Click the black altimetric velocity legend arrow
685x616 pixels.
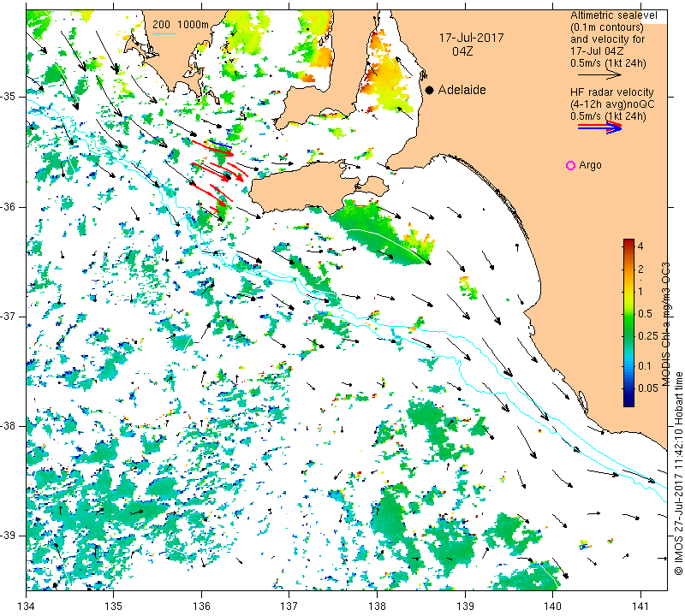pyautogui.click(x=599, y=75)
